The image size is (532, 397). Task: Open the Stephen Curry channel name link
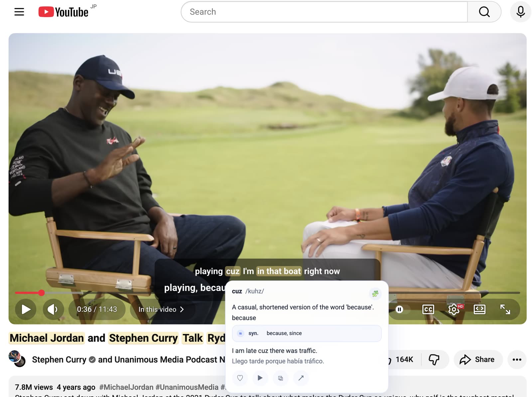pyautogui.click(x=59, y=360)
